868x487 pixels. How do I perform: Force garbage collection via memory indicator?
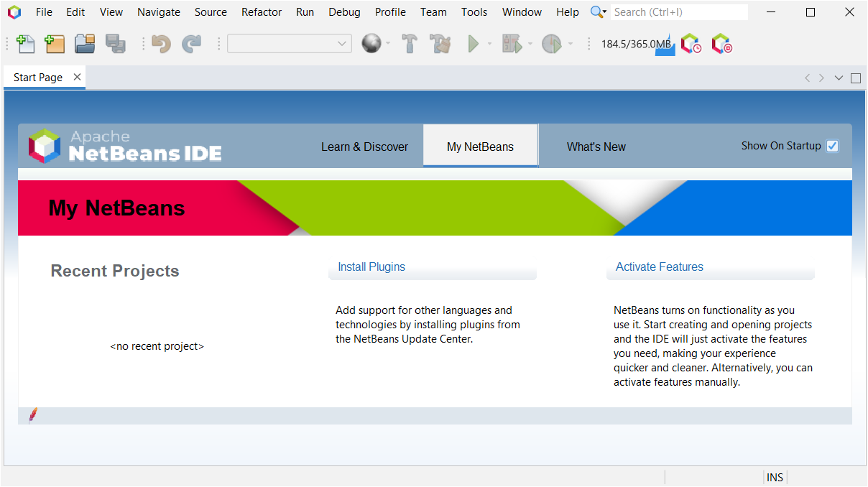635,44
